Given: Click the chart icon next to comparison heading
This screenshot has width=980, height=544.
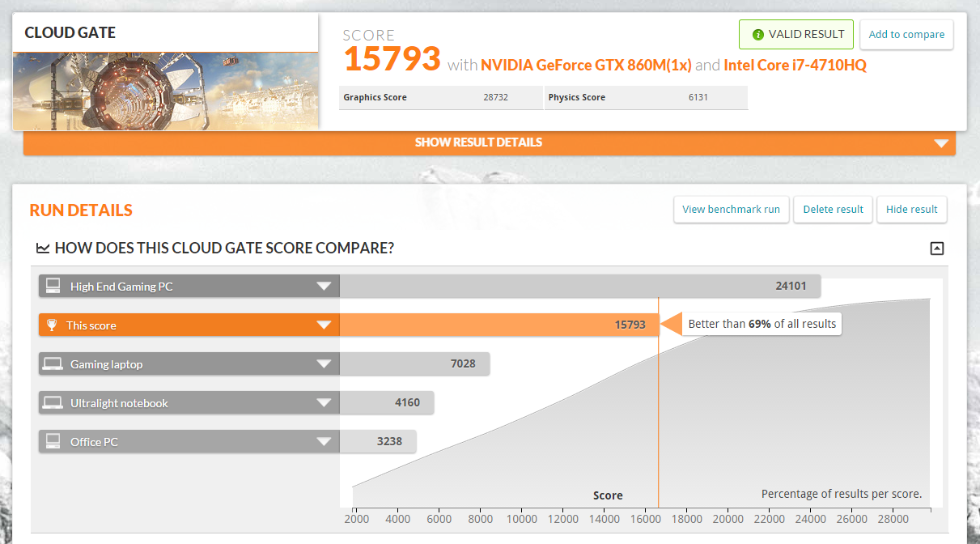Looking at the screenshot, I should pyautogui.click(x=43, y=249).
